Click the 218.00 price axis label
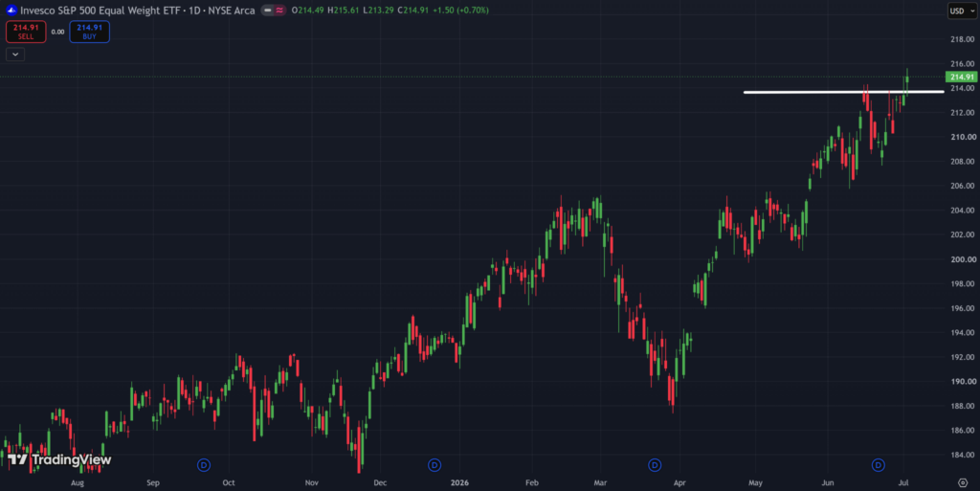This screenshot has height=491, width=980. [x=962, y=39]
